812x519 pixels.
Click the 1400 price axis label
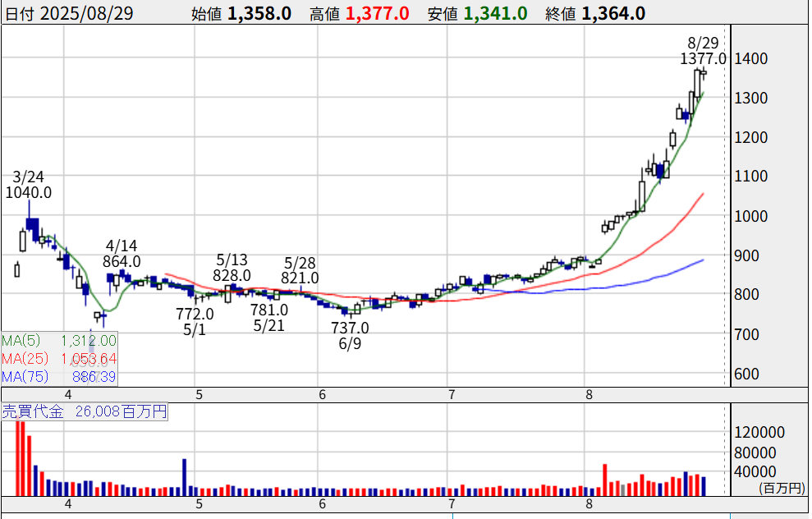(x=751, y=58)
